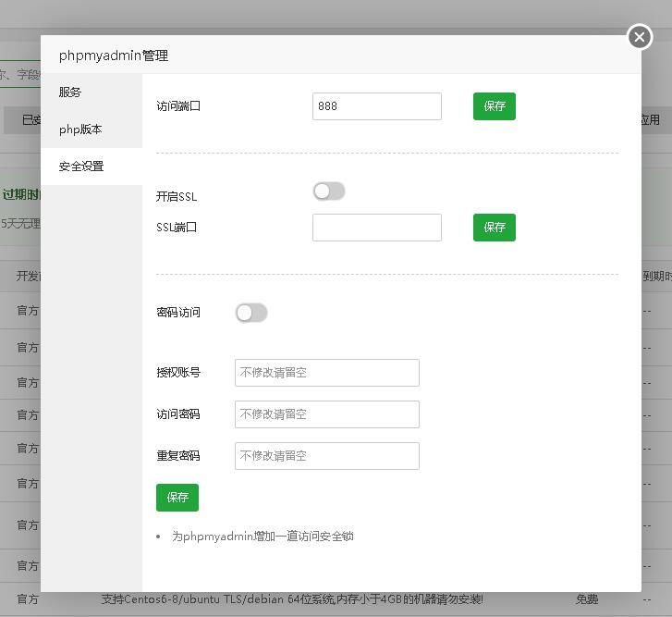The image size is (672, 617).
Task: Close the phpmyadmin管理 dialog
Action: point(640,37)
